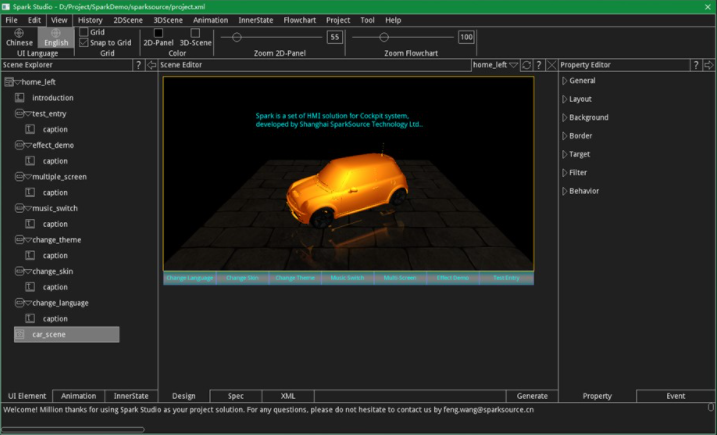Expand the Filter property section
717x435 pixels.
pos(565,172)
